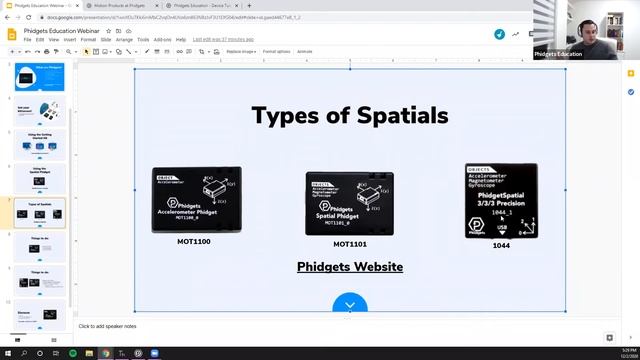
Task: Click the move to folder icon
Action: (x=118, y=31)
